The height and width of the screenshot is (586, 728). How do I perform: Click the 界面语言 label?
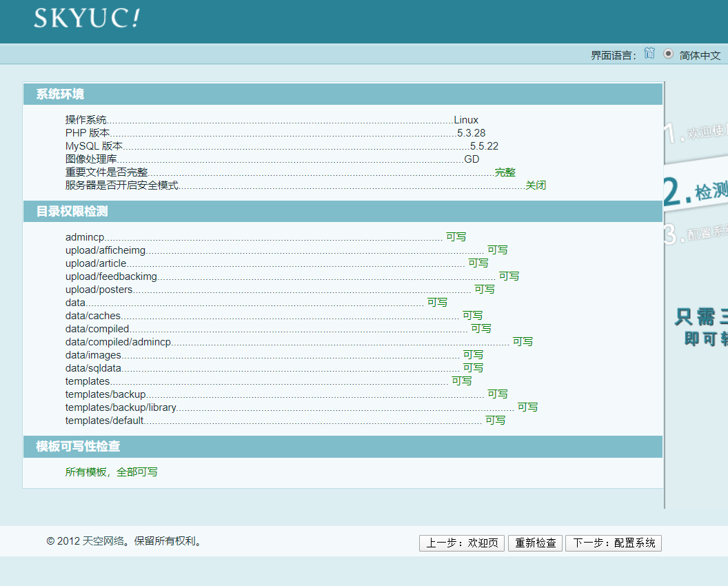613,55
